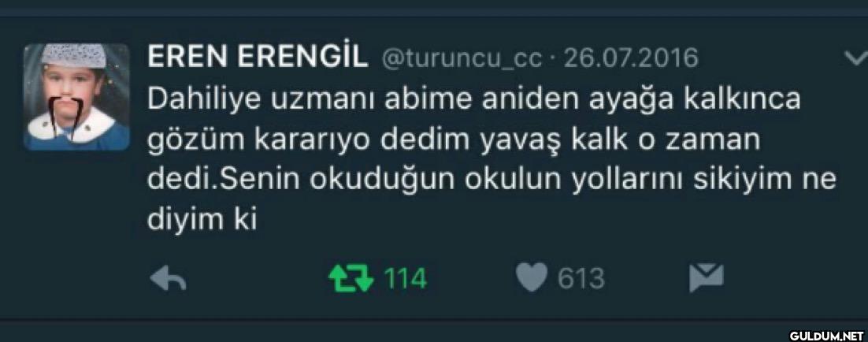Click the drawn mustache on the avatar
The width and height of the screenshot is (868, 342).
tap(65, 113)
